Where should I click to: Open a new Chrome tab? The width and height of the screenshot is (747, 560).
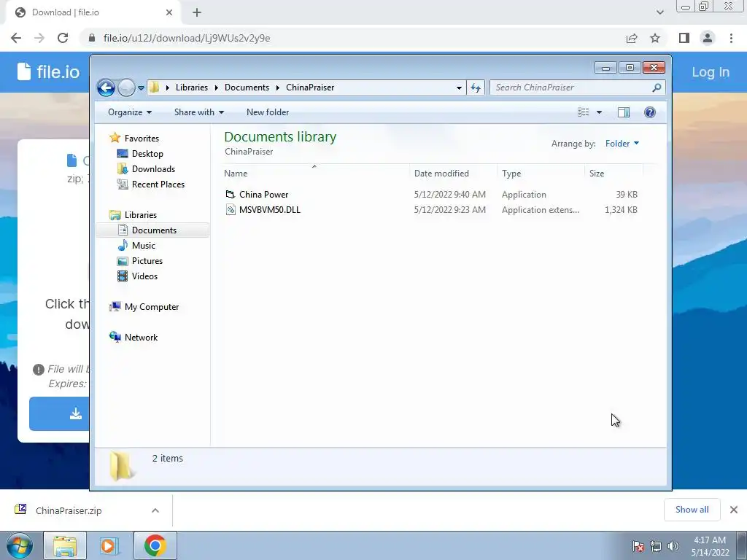(x=197, y=12)
